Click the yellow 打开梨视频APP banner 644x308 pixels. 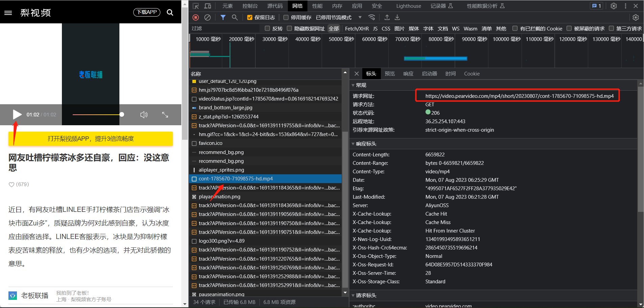(x=91, y=139)
